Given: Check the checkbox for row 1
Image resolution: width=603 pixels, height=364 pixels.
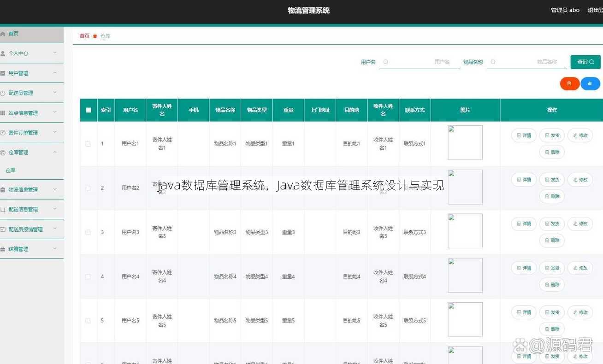Looking at the screenshot, I should [88, 144].
